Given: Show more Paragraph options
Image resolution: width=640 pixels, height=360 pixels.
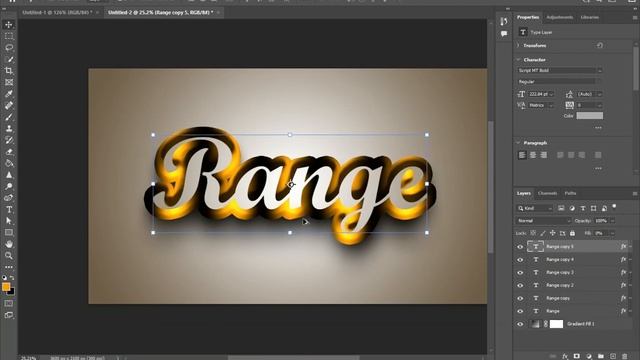Looking at the screenshot, I should pyautogui.click(x=598, y=168).
